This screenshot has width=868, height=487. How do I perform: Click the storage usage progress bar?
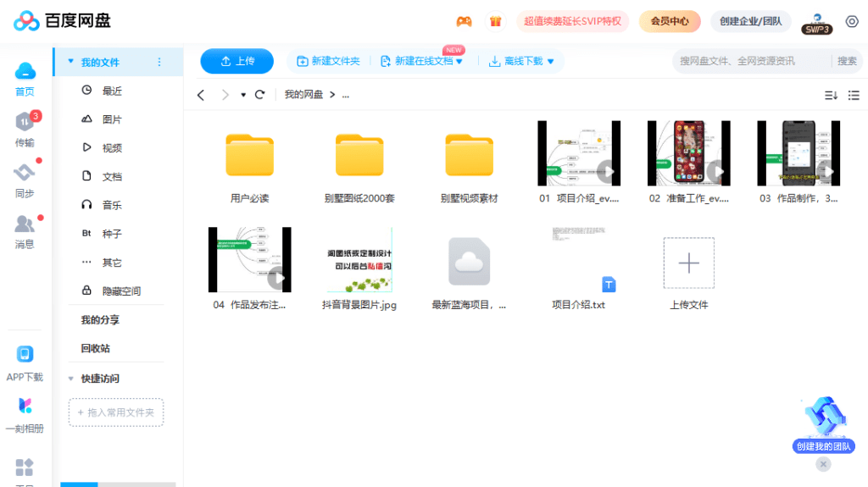click(x=118, y=484)
